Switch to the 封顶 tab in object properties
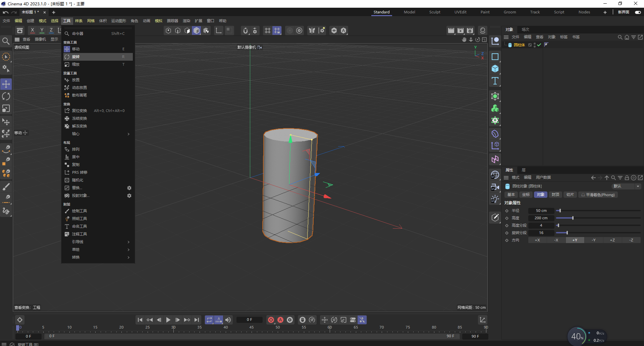The width and height of the screenshot is (644, 346). coord(555,194)
